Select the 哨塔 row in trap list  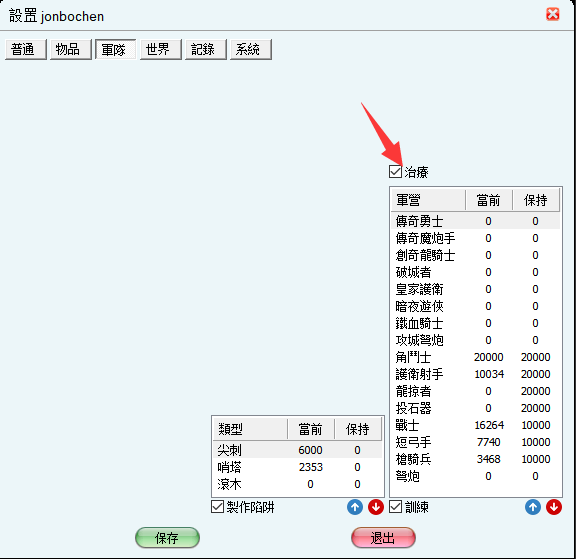point(298,467)
